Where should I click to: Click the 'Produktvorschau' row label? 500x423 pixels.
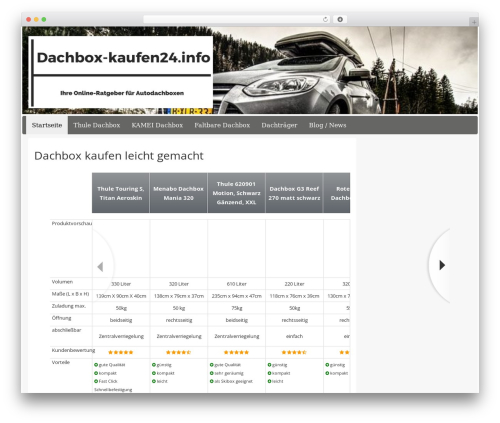pyautogui.click(x=72, y=223)
